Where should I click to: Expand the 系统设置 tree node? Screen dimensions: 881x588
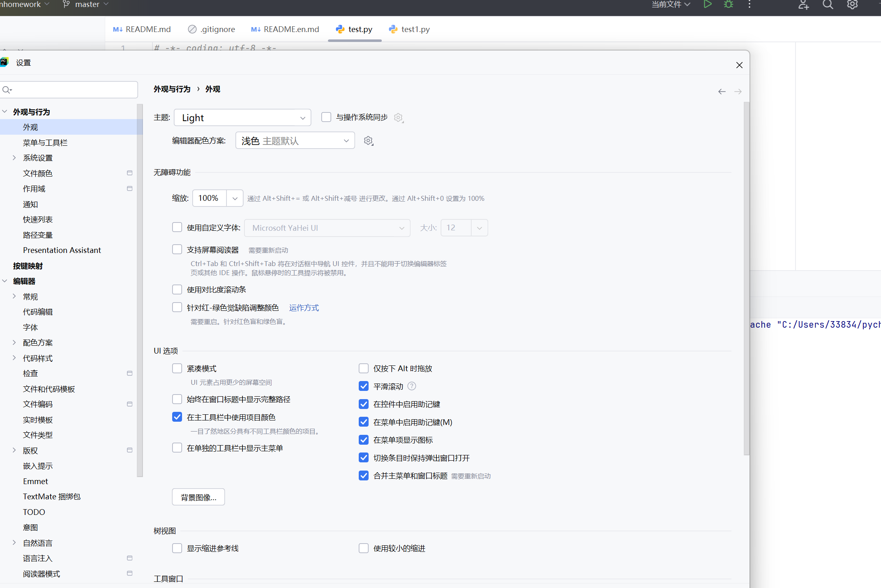pyautogui.click(x=14, y=158)
